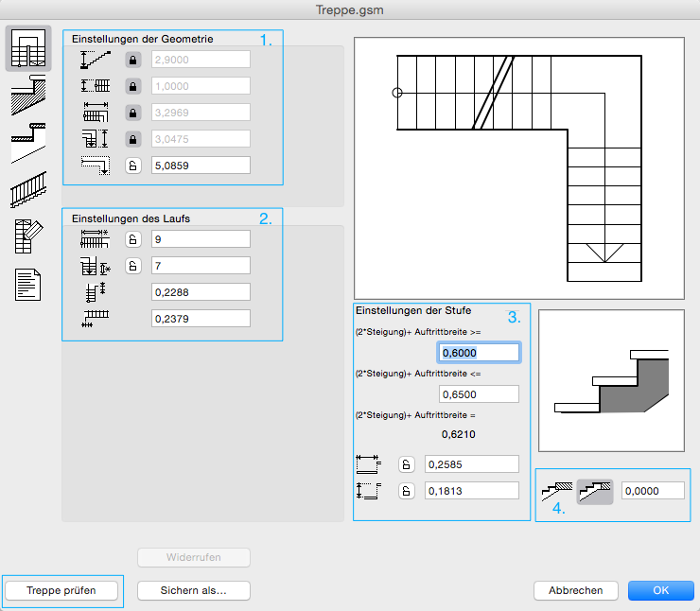Click the Treppe prüfen button
Screen dimensions: 700x611
62,590
